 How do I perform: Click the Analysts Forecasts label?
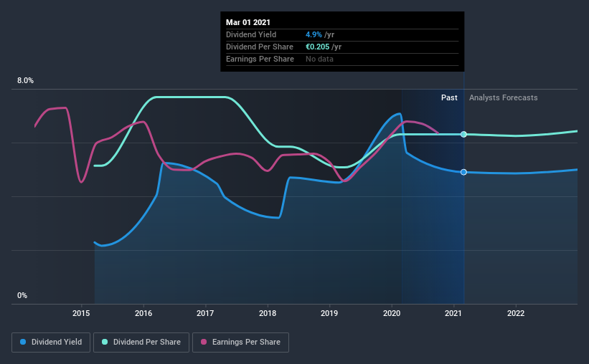pyautogui.click(x=504, y=97)
